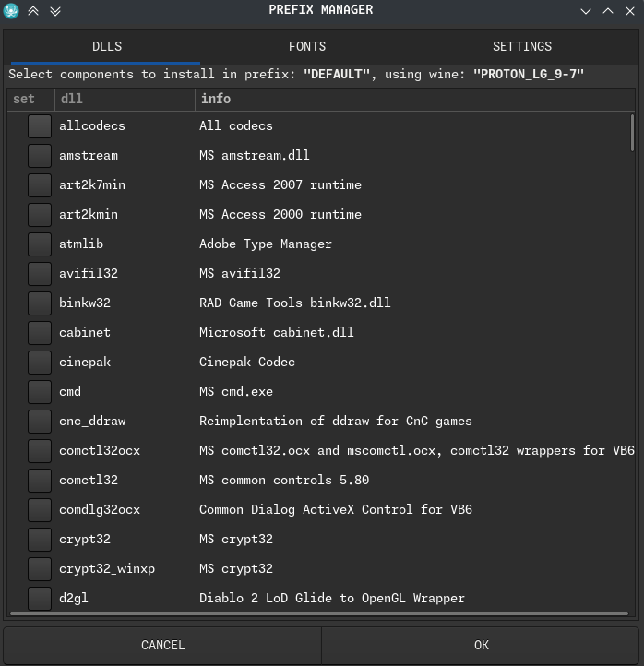Screen dimensions: 644x666
Task: Check the cabinet checkbox
Action: pyautogui.click(x=40, y=333)
